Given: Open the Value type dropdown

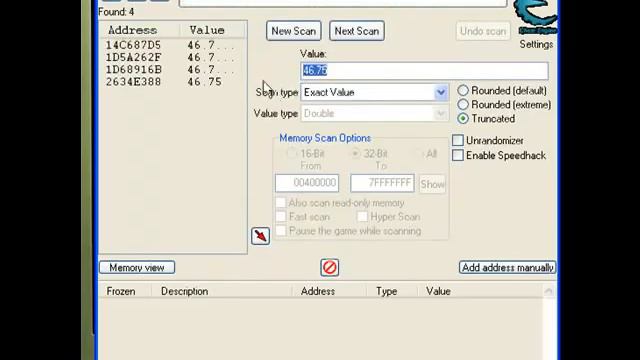Looking at the screenshot, I should point(440,114).
